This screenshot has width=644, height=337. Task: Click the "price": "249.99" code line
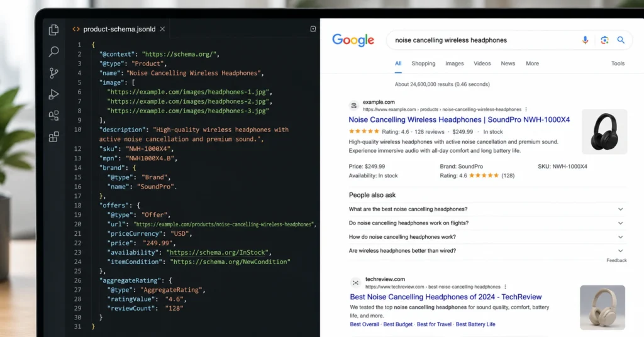[142, 243]
